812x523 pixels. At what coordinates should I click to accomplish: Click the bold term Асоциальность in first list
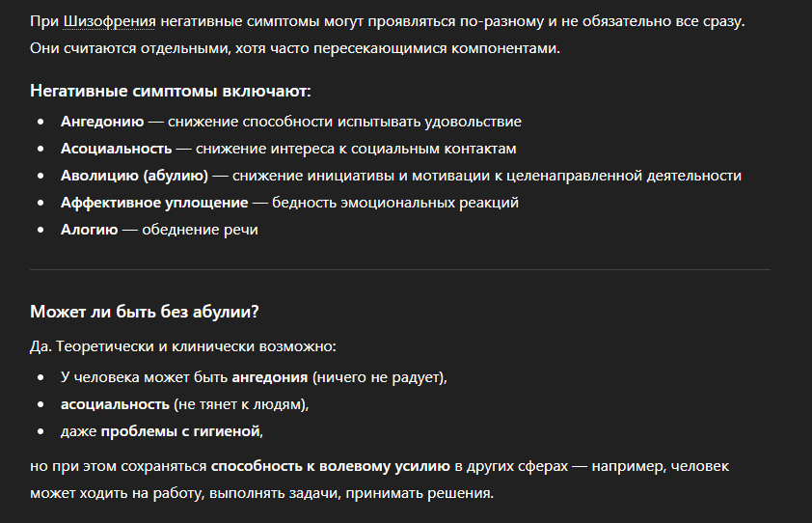[x=116, y=149]
